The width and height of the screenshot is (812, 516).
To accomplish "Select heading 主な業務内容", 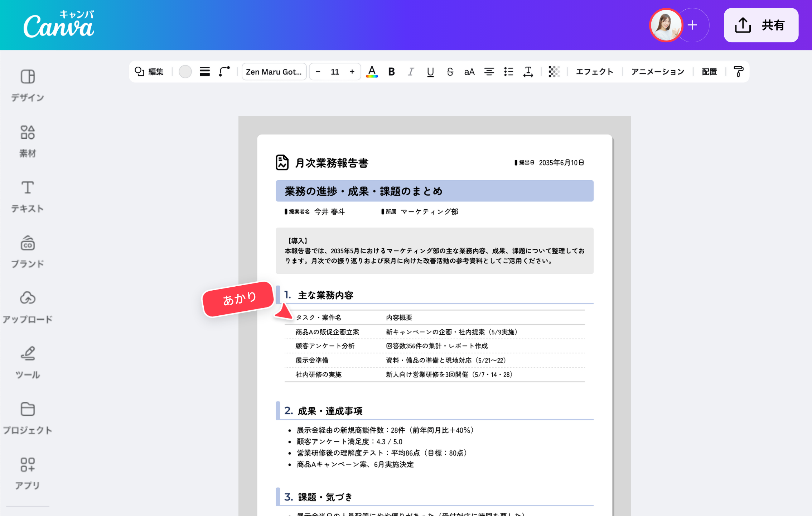I will click(x=325, y=295).
